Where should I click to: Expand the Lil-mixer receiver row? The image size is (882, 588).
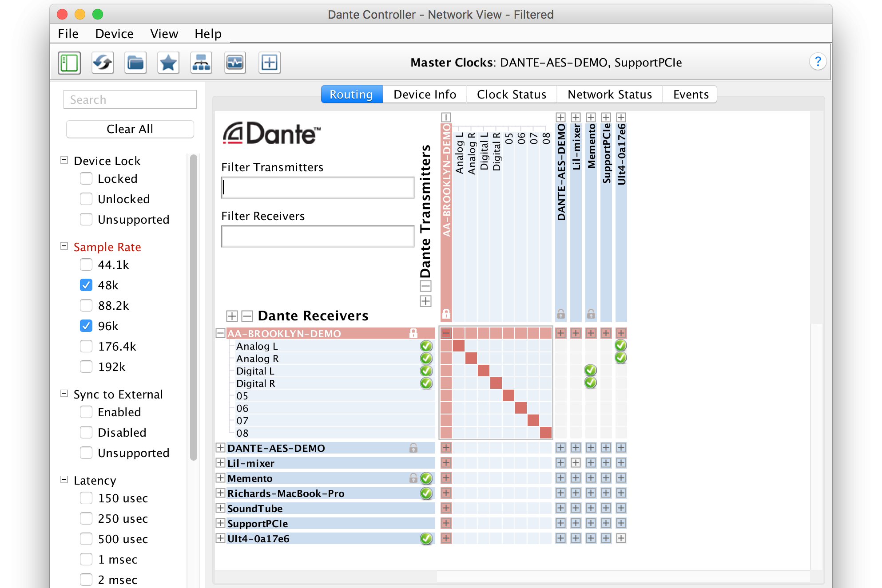pos(220,462)
